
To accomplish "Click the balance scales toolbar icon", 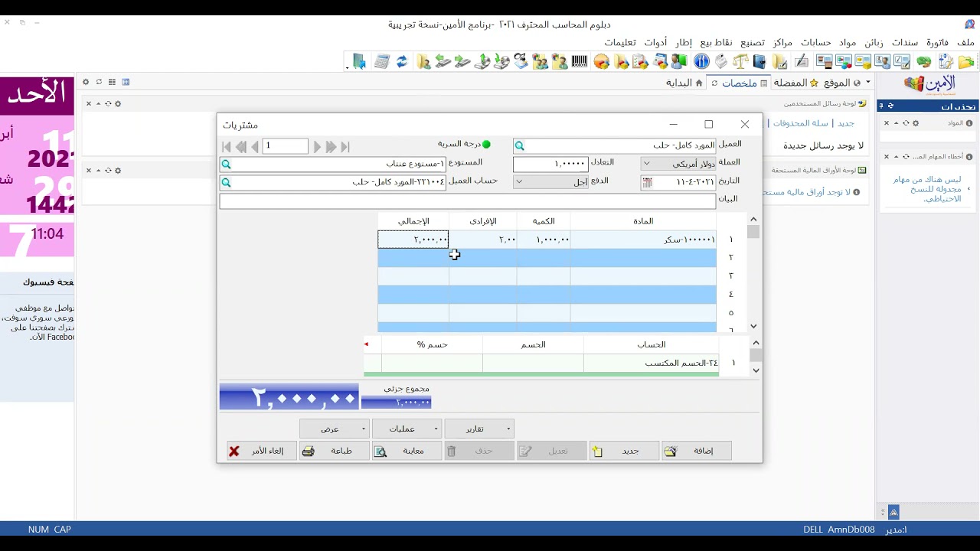I will coord(740,61).
